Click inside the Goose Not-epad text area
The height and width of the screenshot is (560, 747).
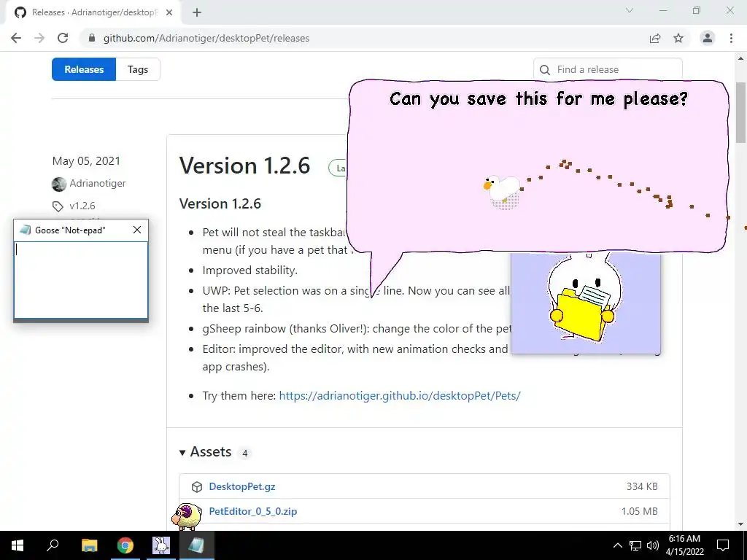coord(81,279)
